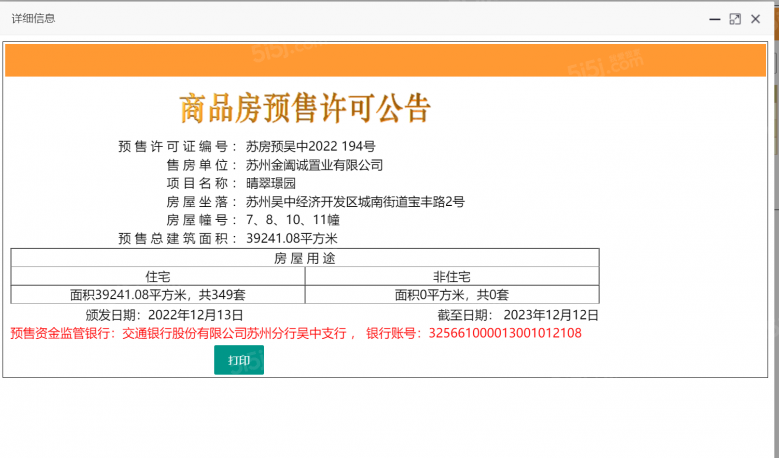Click building numbers 7、8、10、11幢
This screenshot has height=458, width=779.
(293, 220)
